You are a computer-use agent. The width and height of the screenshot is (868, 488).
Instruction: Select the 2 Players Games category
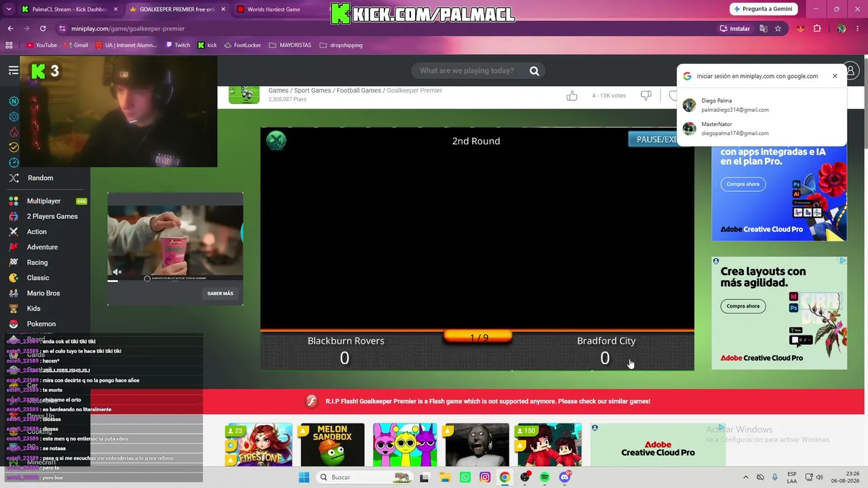point(52,217)
